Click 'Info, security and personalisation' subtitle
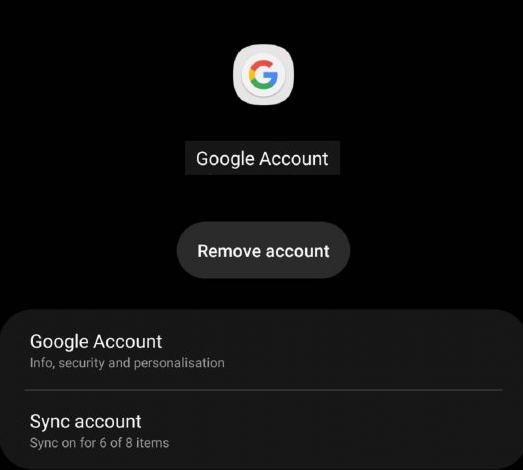The height and width of the screenshot is (470, 523). (x=127, y=363)
